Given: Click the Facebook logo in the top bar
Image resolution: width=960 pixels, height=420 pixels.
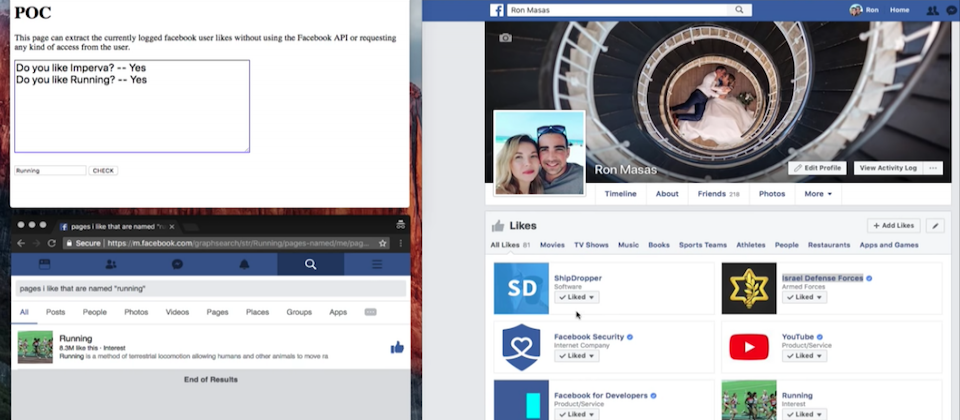Looking at the screenshot, I should [x=497, y=10].
